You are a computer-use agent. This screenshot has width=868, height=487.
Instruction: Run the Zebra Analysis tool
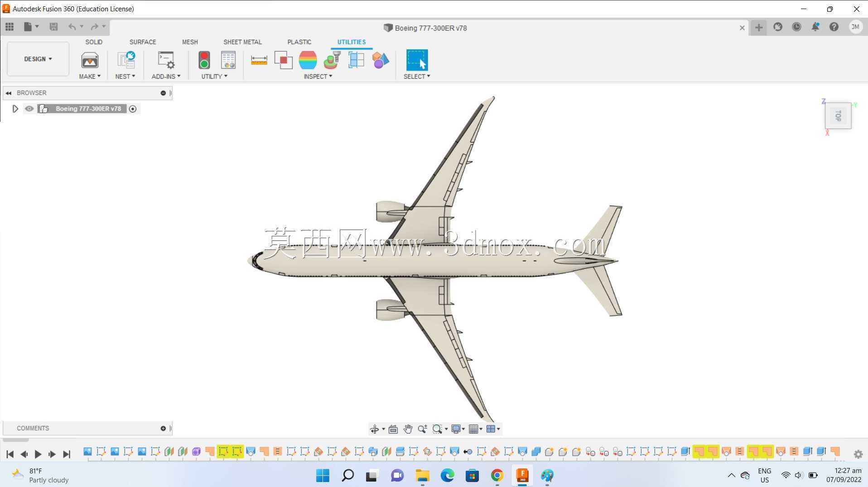pyautogui.click(x=308, y=60)
